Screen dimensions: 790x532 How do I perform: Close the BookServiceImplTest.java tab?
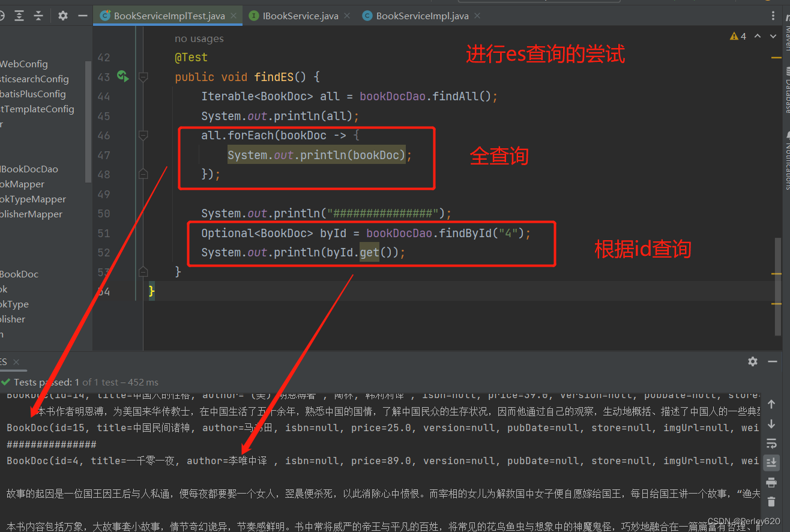click(x=234, y=16)
